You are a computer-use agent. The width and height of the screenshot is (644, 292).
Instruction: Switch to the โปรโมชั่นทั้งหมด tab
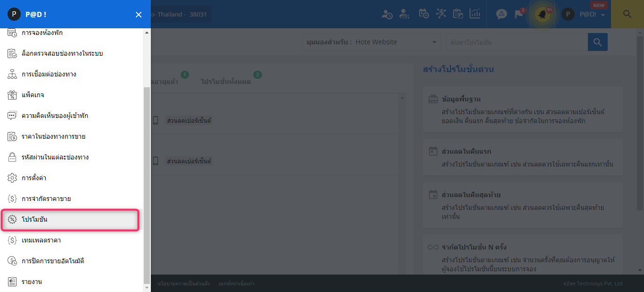coord(226,82)
